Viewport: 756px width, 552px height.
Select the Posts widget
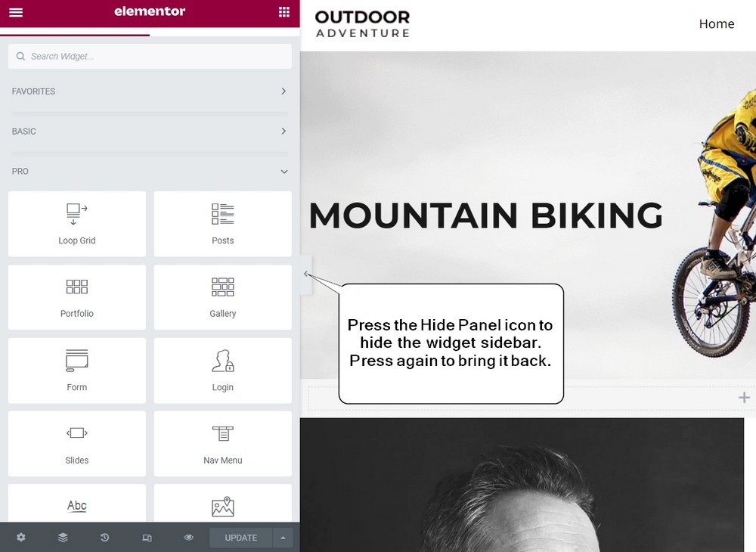222,224
